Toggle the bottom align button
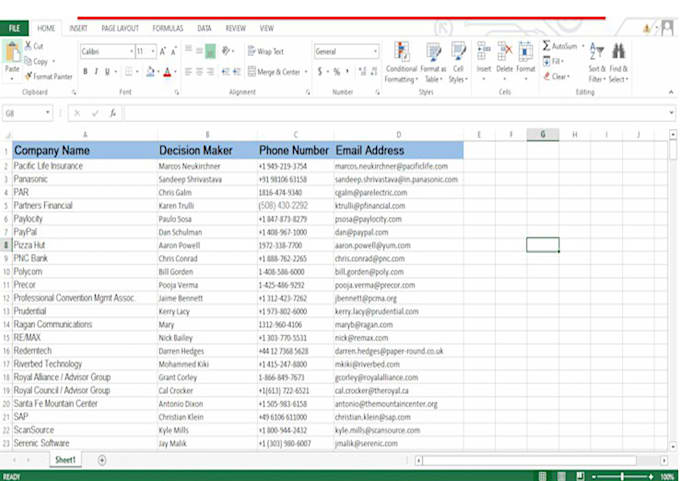This screenshot has width=680, height=481. 210,51
